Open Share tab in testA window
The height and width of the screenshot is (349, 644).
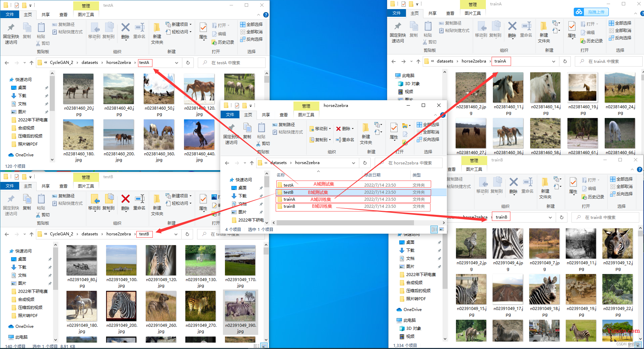coord(46,14)
